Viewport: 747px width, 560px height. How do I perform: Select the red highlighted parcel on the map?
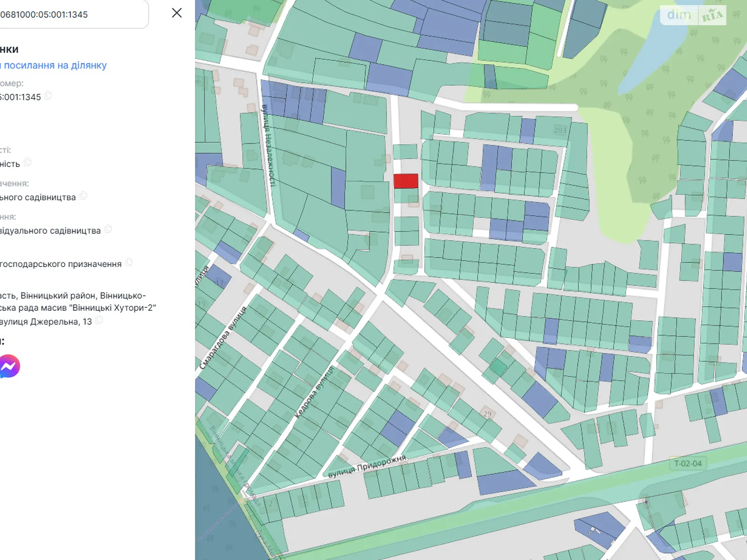pyautogui.click(x=406, y=181)
